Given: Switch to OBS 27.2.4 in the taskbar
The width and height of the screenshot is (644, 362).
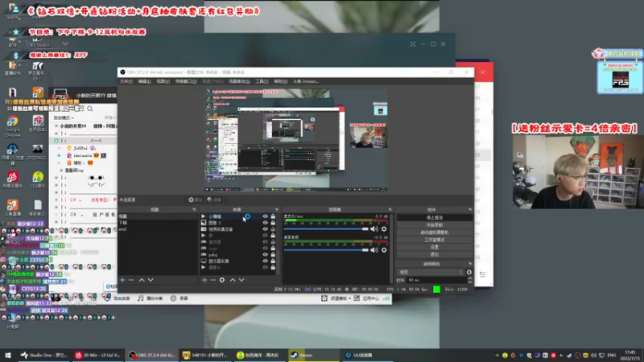Looking at the screenshot, I should pos(152,355).
